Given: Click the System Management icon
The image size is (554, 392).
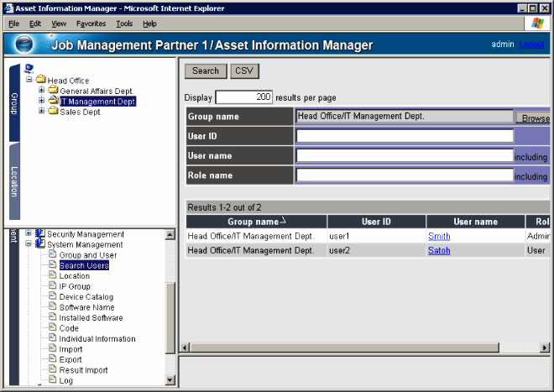Looking at the screenshot, I should tap(39, 244).
